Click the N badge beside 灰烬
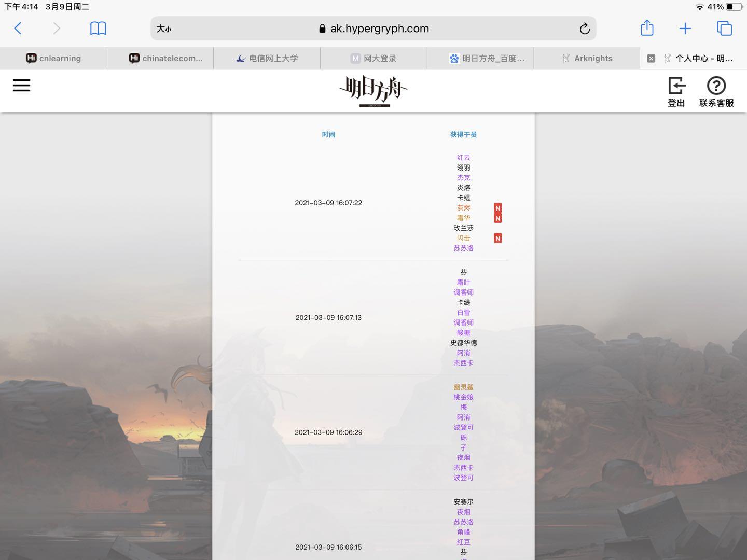747x560 pixels. [497, 208]
